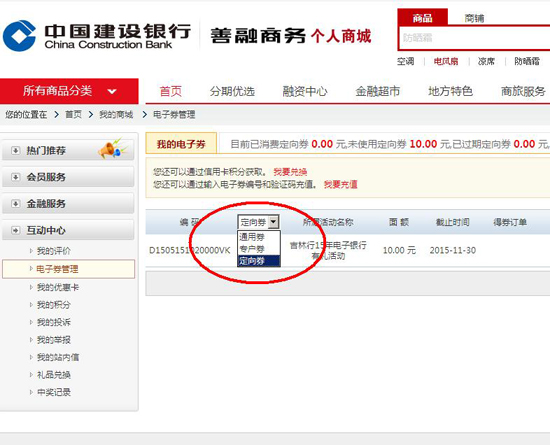Switch to 商铺 search tab
550x445 pixels.
[474, 18]
